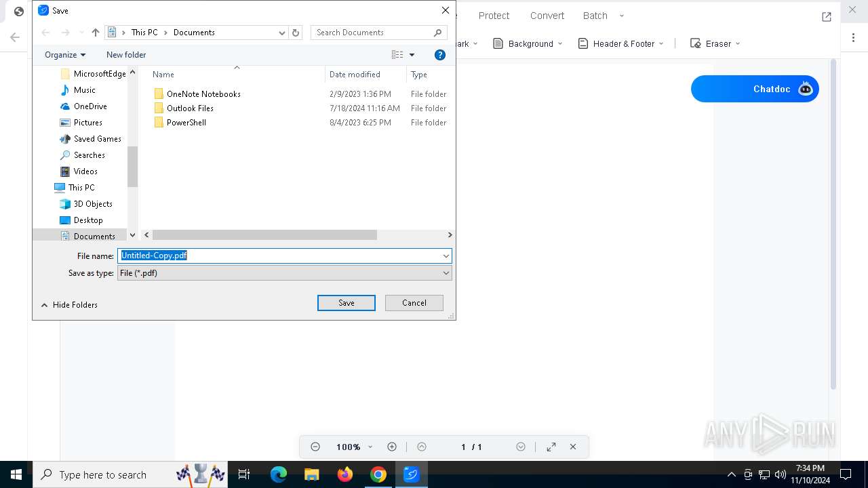Open Windows Start menu
This screenshot has width=868, height=488.
pos(16,474)
